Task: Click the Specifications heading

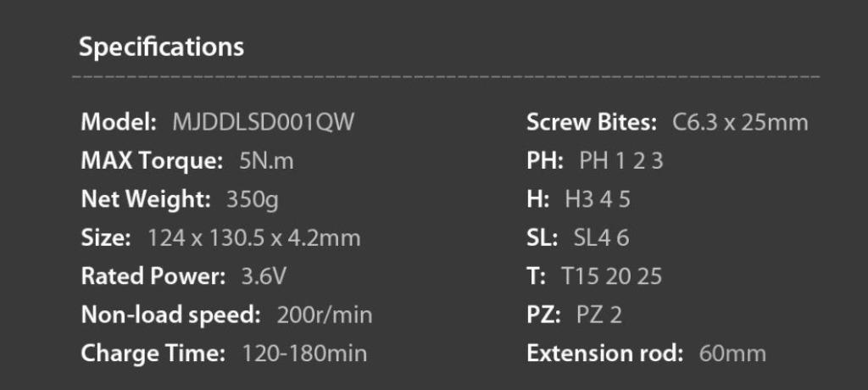Action: [161, 47]
